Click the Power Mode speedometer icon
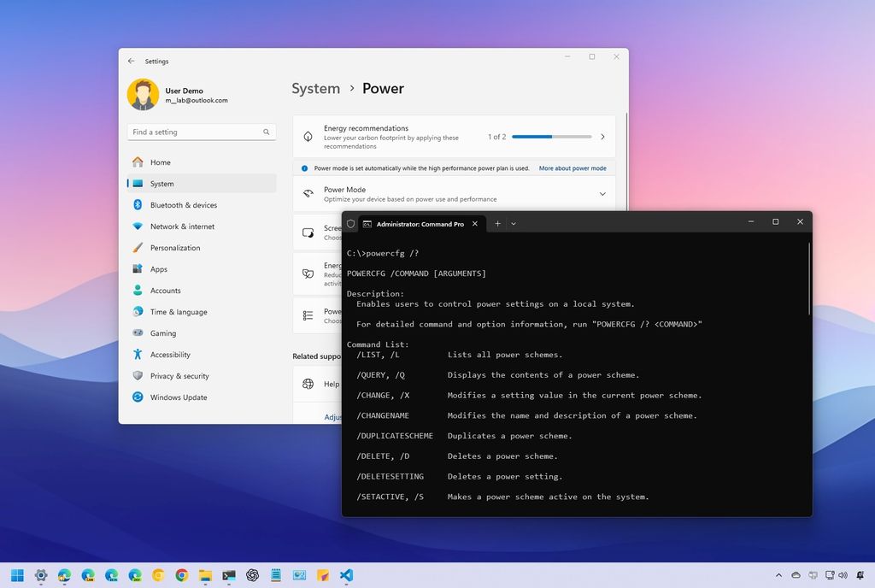875x588 pixels. coord(309,194)
